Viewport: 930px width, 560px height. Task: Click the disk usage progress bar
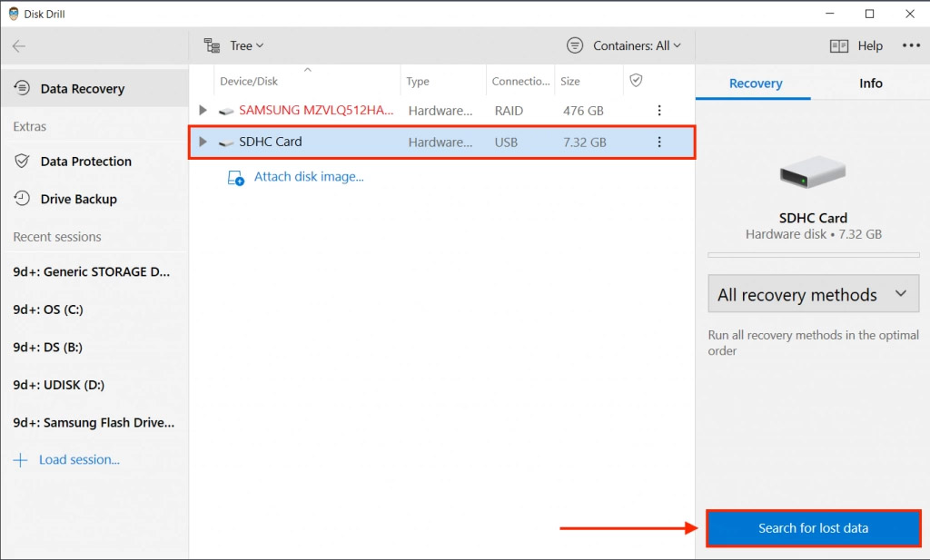tap(813, 255)
